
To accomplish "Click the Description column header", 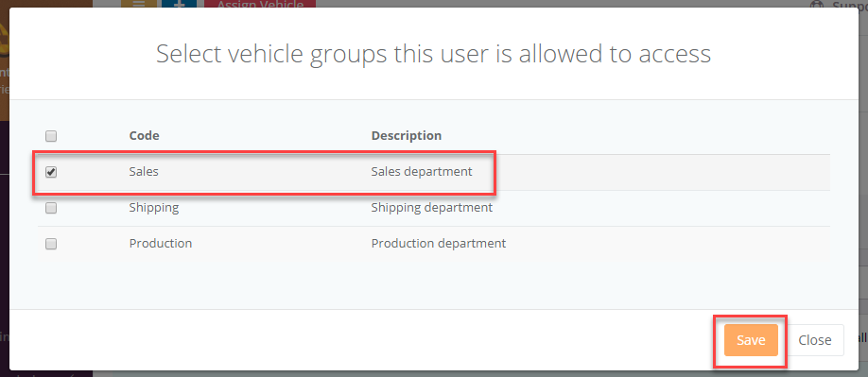I will point(407,135).
